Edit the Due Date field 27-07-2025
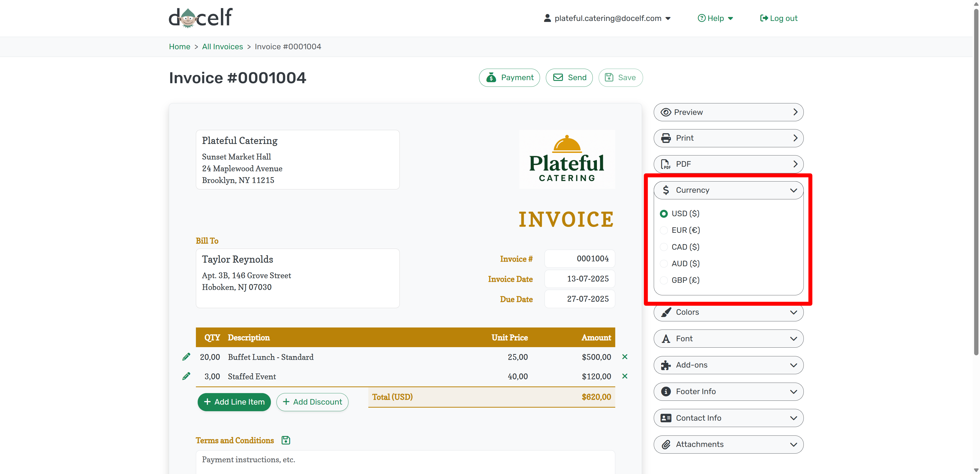Screen dimensions: 980x474 (x=580, y=299)
